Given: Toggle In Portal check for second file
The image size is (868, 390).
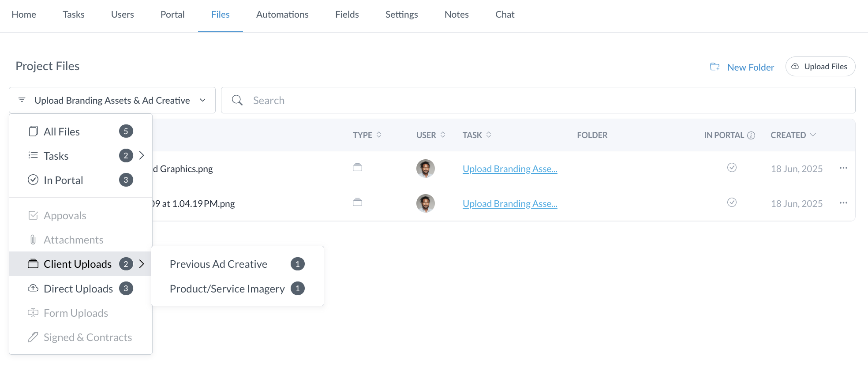Looking at the screenshot, I should click(x=732, y=202).
